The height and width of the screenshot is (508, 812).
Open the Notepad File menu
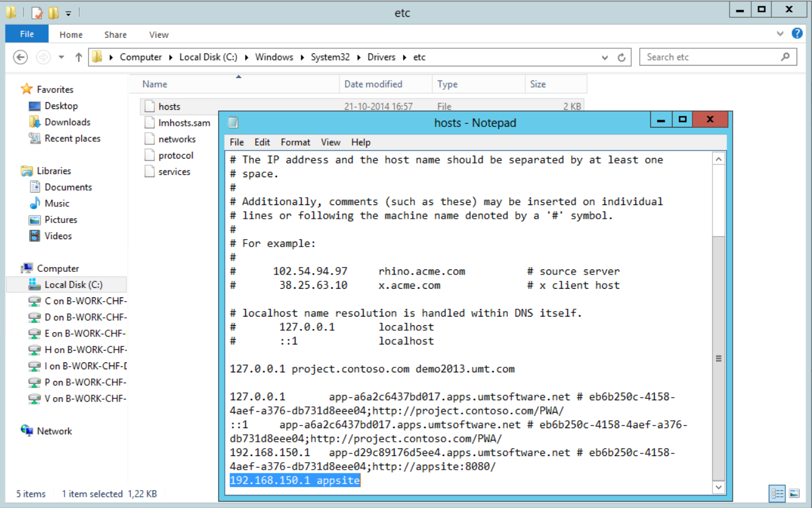(x=237, y=142)
